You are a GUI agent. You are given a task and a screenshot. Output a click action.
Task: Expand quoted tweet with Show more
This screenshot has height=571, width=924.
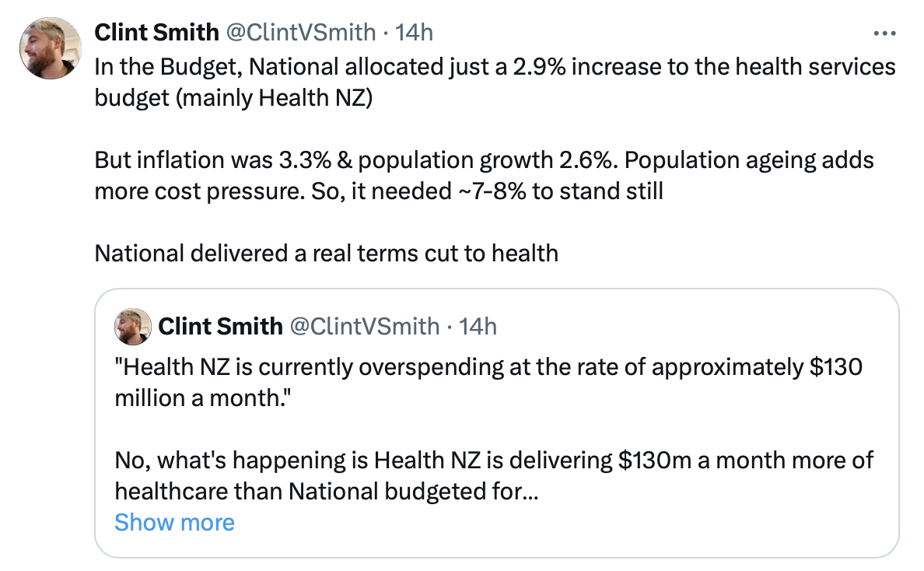174,522
